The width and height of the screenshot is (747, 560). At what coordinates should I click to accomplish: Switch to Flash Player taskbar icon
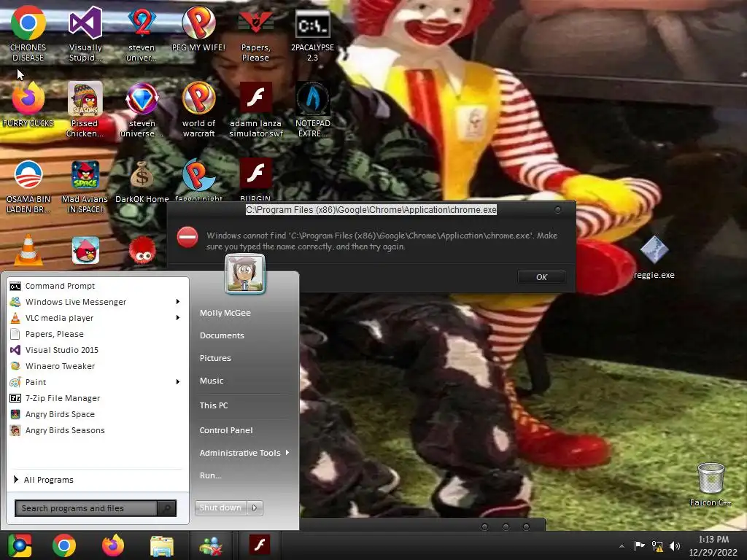click(260, 545)
